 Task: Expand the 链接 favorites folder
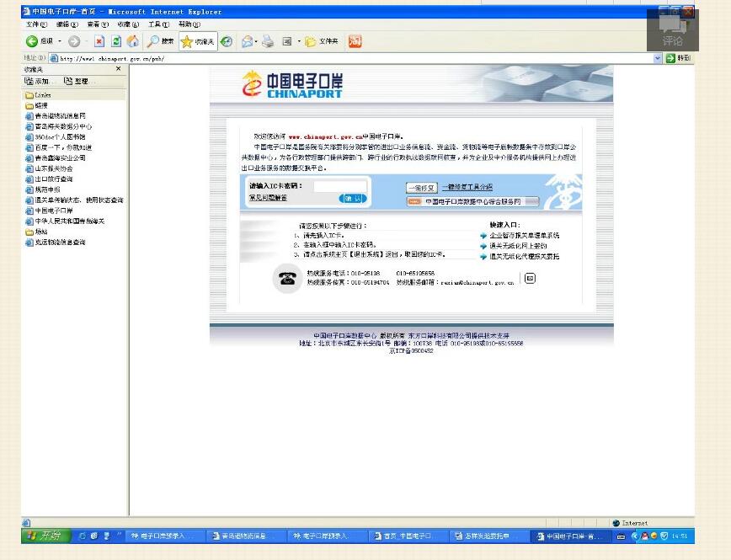point(37,106)
